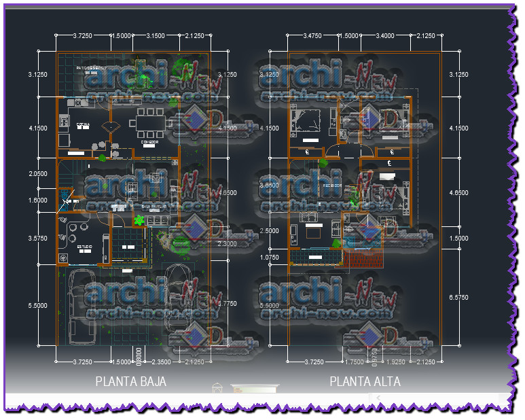Select the PLANTA BAJA title text
Image resolution: width=525 pixels, height=420 pixels.
click(131, 381)
